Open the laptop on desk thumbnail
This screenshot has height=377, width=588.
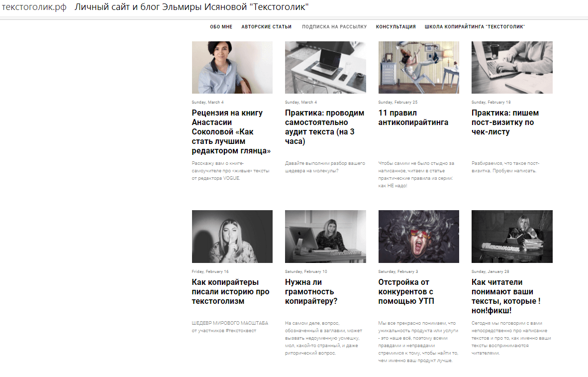pyautogui.click(x=325, y=68)
